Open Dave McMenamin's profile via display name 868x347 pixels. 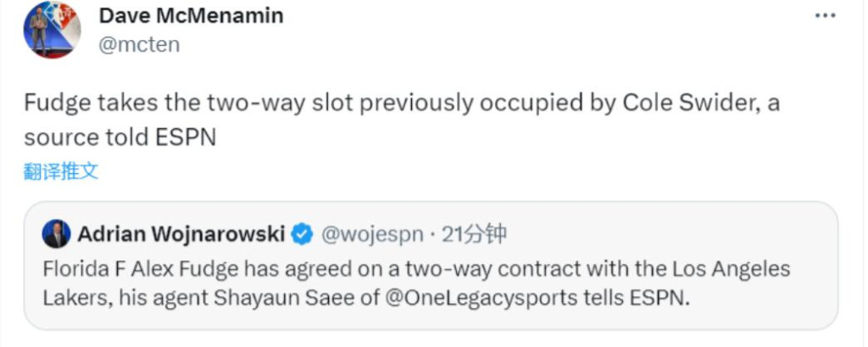click(191, 15)
